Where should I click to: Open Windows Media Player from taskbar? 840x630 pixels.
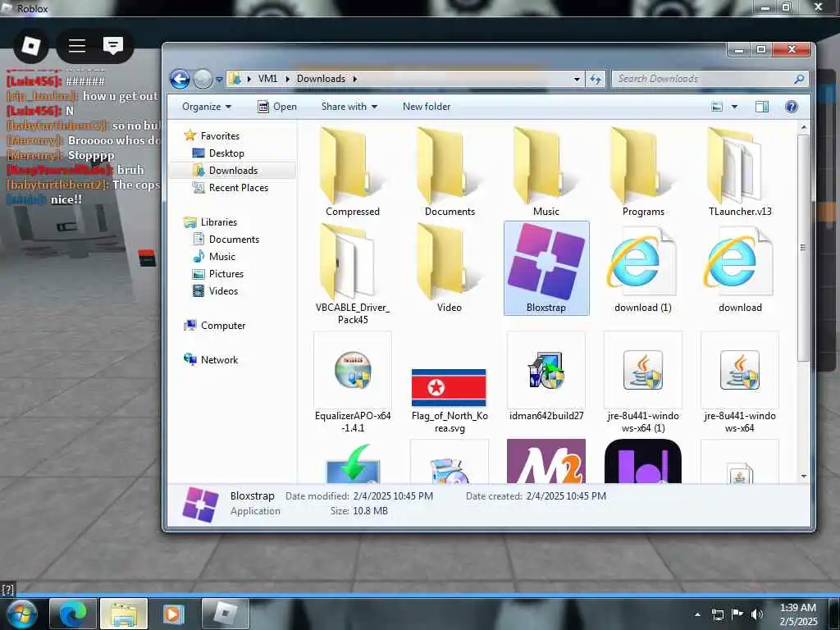tap(172, 614)
